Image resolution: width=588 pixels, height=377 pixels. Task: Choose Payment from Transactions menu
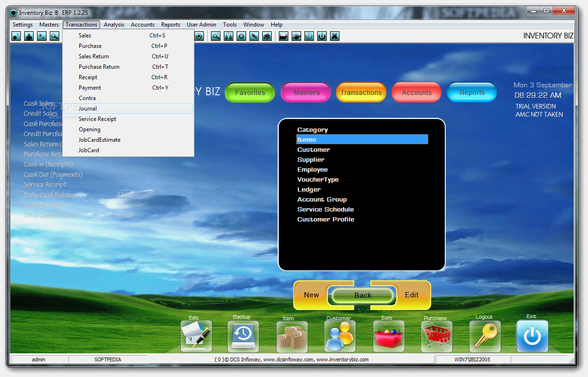point(128,88)
